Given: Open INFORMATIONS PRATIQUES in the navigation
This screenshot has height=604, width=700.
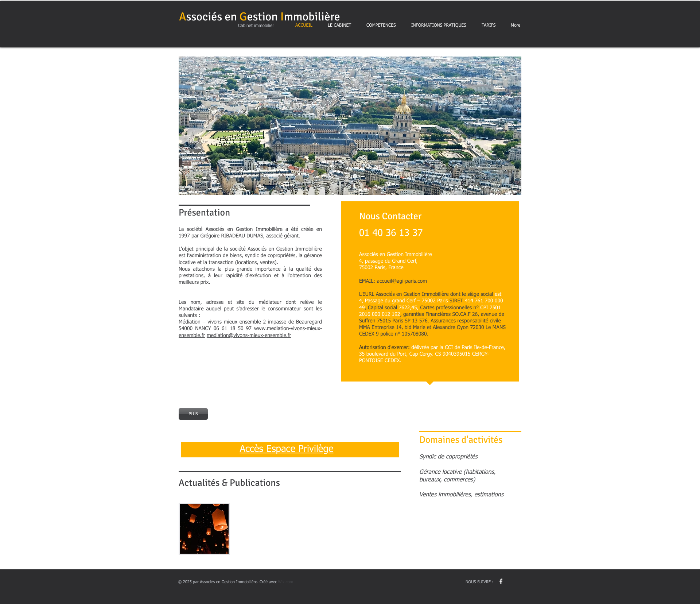Looking at the screenshot, I should [439, 25].
